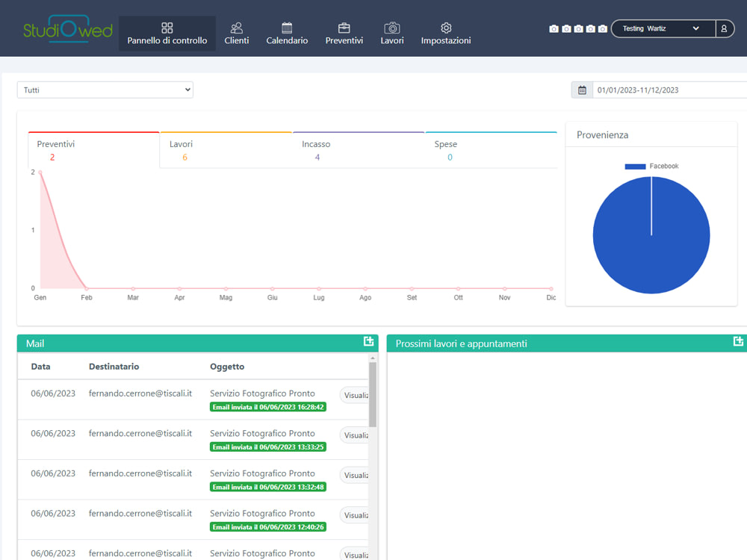Click the export icon on the Mail panel
Screen dimensions: 747x560
(368, 341)
